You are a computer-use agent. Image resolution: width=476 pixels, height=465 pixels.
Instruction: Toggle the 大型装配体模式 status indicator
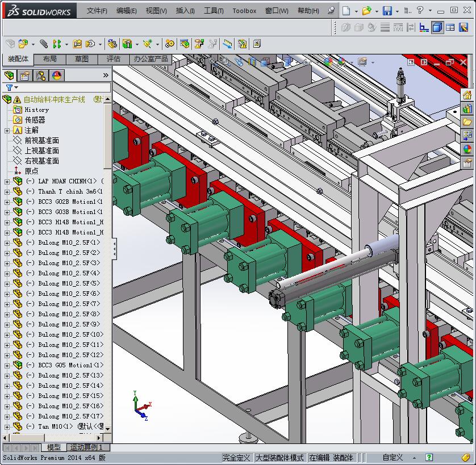[x=279, y=458]
